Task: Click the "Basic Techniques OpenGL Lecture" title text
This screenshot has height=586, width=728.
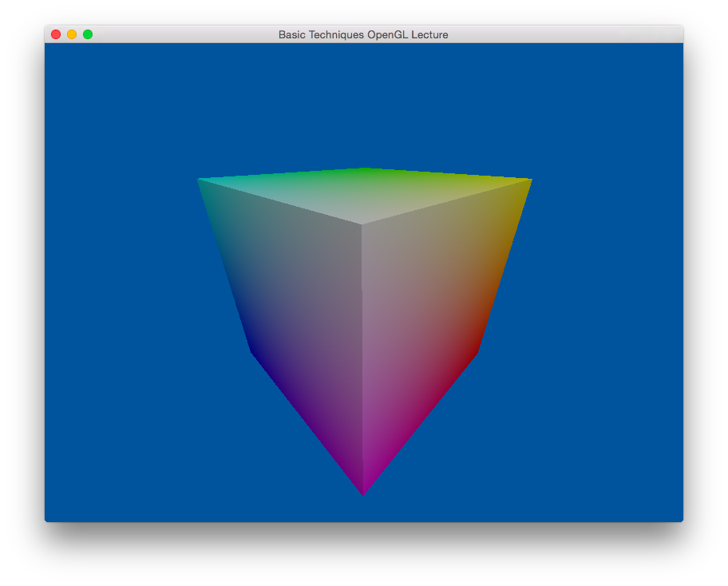Action: [x=363, y=34]
